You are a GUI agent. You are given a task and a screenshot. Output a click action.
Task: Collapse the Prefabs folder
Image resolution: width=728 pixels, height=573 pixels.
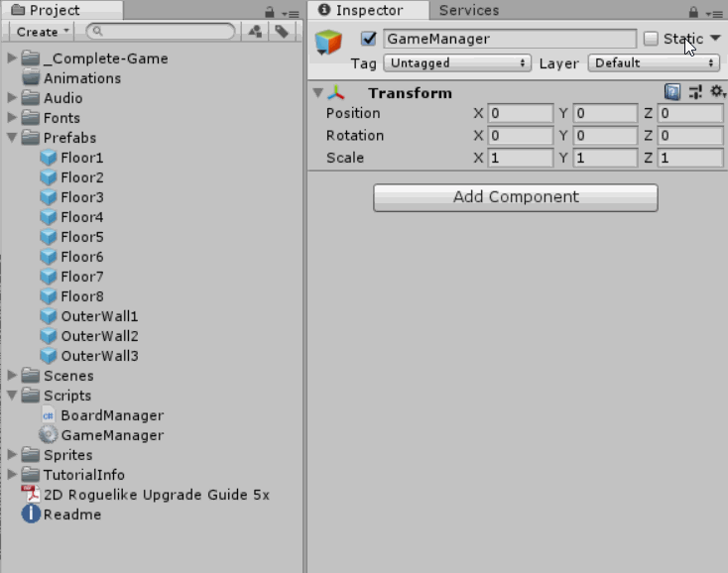12,138
